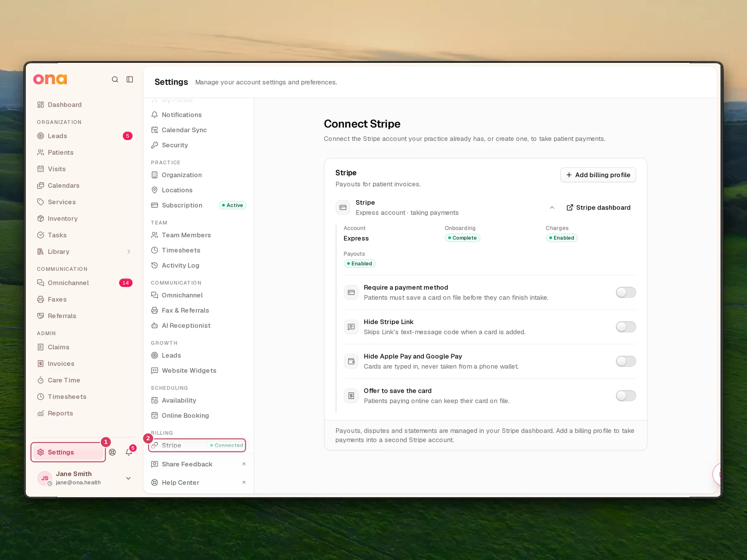
Task: Click the Dashboard grid icon
Action: (x=40, y=105)
